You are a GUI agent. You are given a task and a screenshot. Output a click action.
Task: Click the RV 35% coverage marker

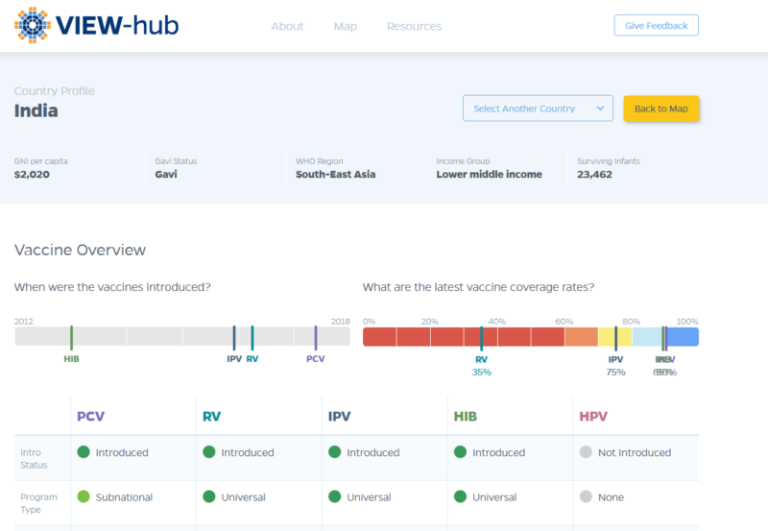coord(481,338)
